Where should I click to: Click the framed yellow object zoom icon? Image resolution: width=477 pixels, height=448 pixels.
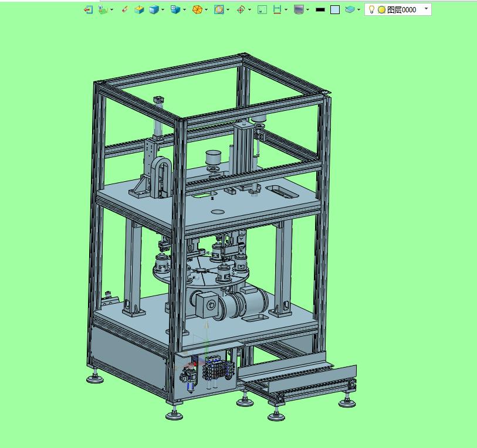tap(219, 10)
